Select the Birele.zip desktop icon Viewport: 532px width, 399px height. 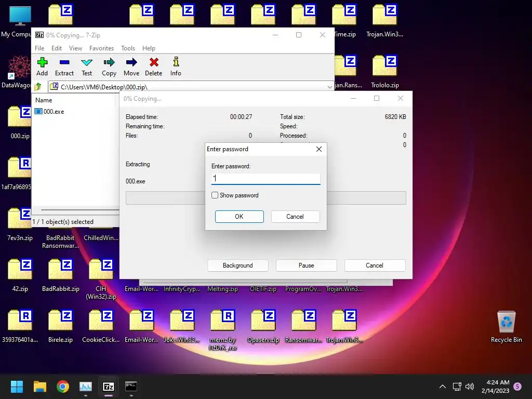pos(60,326)
